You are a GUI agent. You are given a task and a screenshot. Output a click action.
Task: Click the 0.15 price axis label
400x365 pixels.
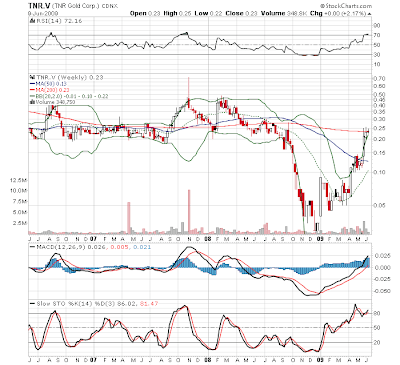pyautogui.click(x=379, y=153)
